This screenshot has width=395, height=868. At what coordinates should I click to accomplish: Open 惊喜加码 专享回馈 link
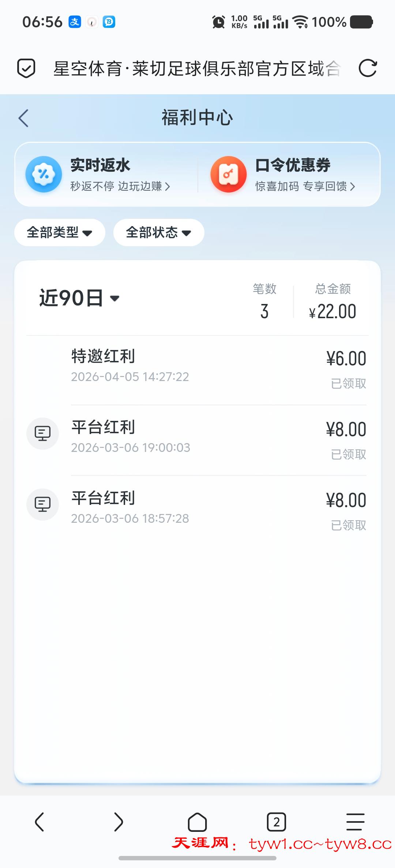[x=305, y=186]
